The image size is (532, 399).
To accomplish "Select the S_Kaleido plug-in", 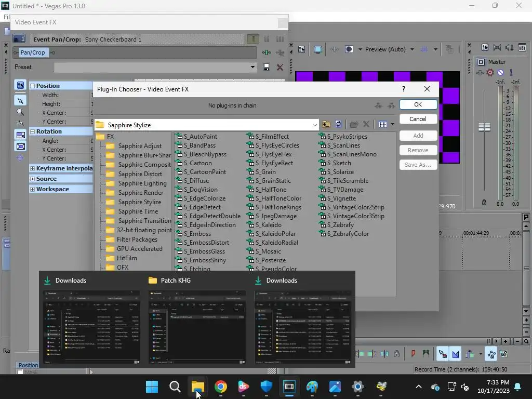I will [x=264, y=224].
